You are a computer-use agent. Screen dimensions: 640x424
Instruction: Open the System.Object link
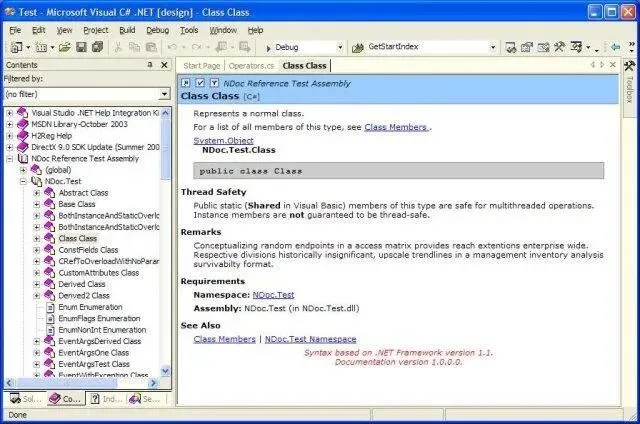click(223, 140)
